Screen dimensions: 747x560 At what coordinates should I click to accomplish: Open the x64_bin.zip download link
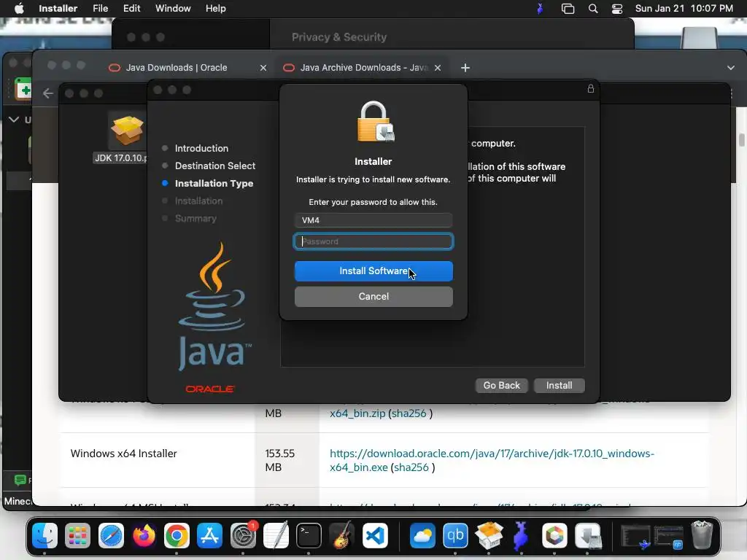tap(357, 413)
